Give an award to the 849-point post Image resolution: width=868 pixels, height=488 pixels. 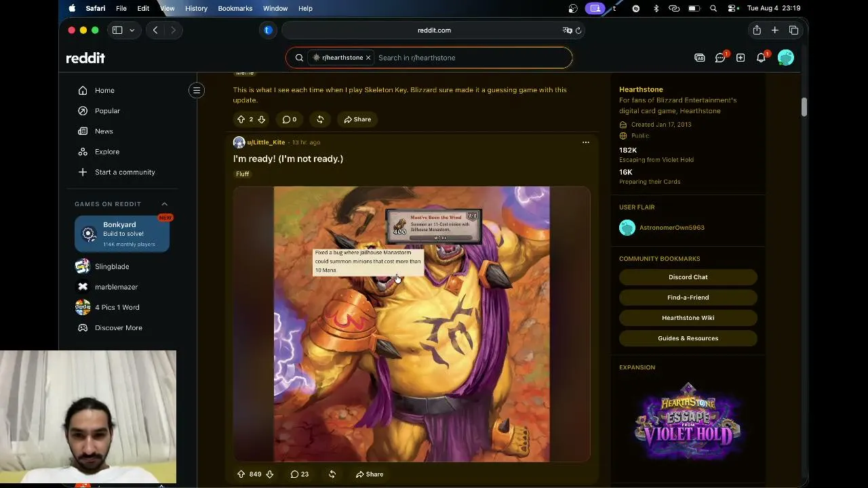pos(332,474)
